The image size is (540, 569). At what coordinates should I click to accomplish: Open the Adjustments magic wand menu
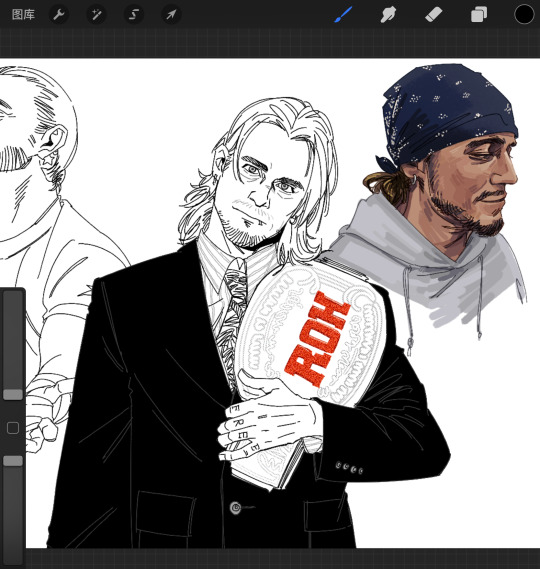[x=96, y=15]
